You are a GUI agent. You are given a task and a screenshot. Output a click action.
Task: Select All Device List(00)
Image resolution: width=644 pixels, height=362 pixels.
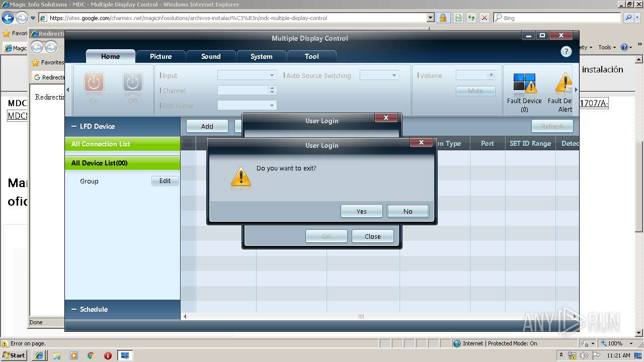click(x=122, y=163)
